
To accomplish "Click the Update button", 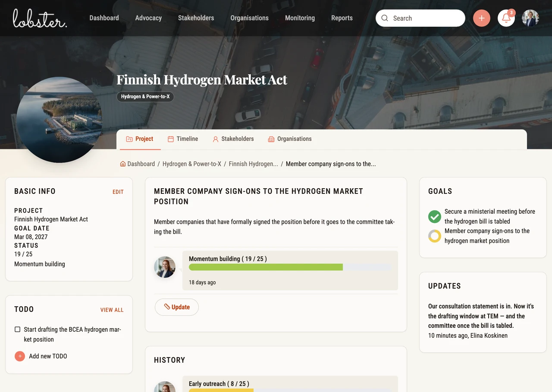I will [x=176, y=307].
